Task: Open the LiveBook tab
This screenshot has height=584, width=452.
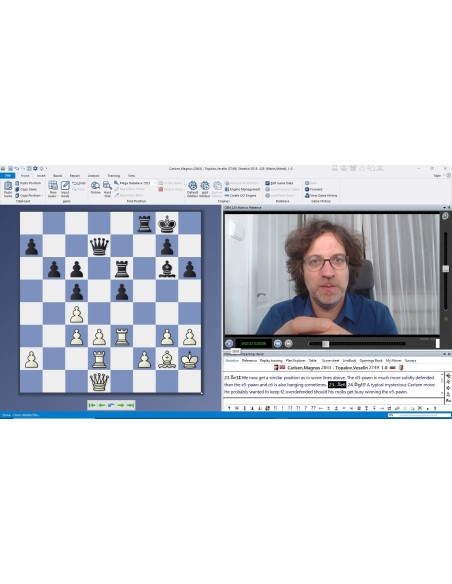Action: pyautogui.click(x=349, y=361)
